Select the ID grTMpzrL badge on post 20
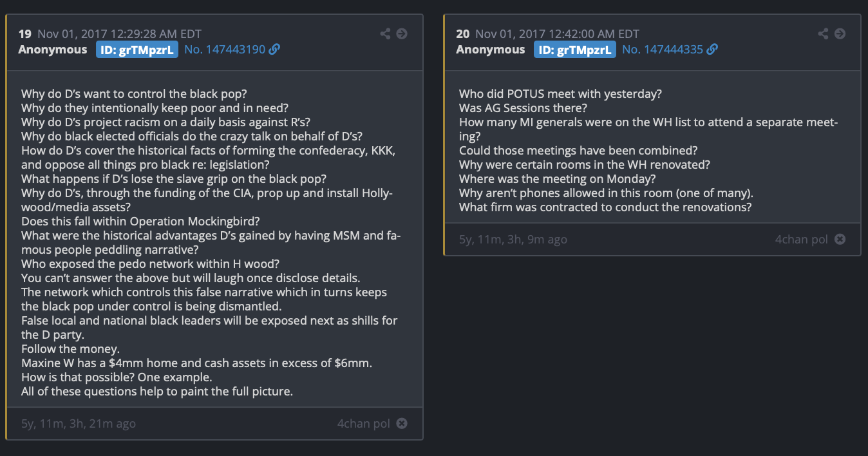This screenshot has width=868, height=456. 575,50
